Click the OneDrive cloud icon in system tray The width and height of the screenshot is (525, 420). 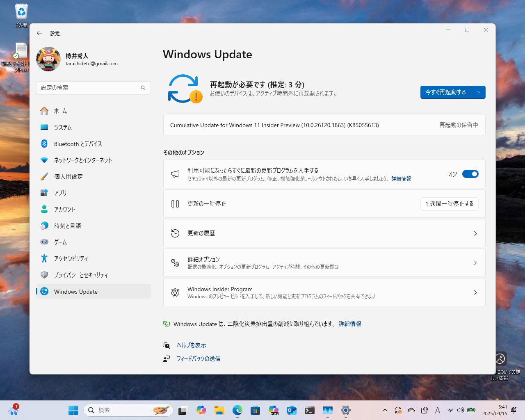point(411,410)
